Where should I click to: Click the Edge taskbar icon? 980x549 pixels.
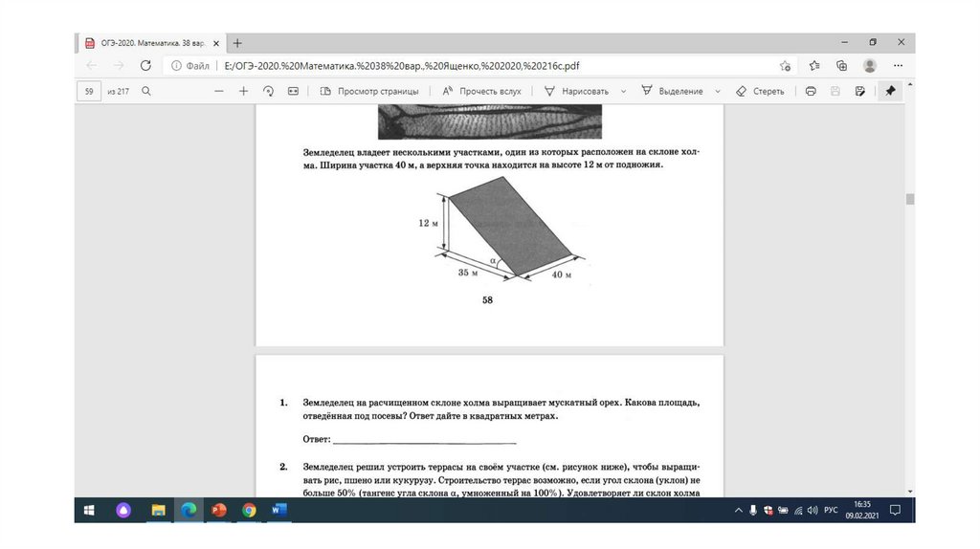click(x=189, y=511)
